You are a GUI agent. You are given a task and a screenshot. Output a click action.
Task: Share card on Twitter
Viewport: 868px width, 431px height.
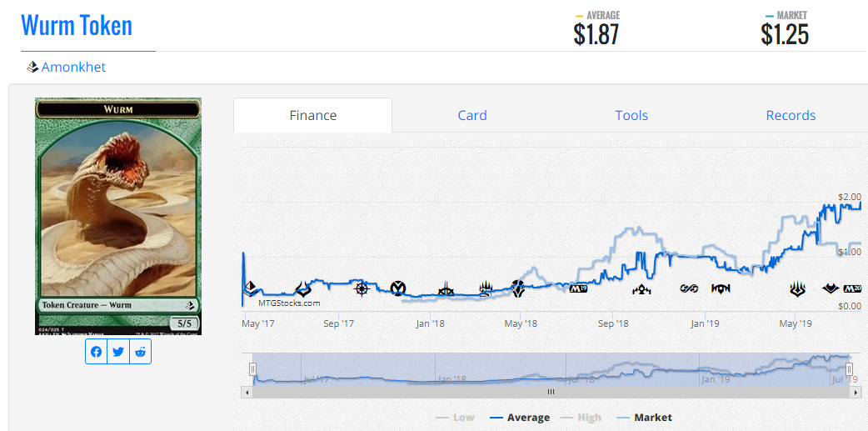tap(118, 352)
